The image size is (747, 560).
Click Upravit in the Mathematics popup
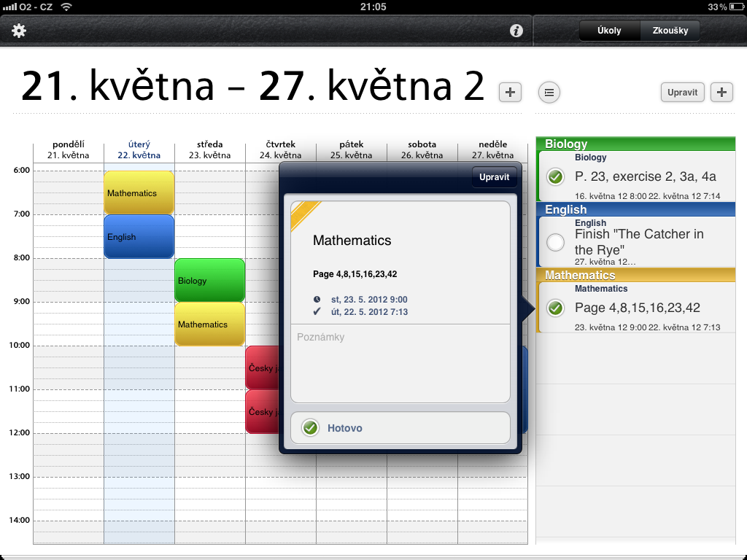click(x=494, y=177)
